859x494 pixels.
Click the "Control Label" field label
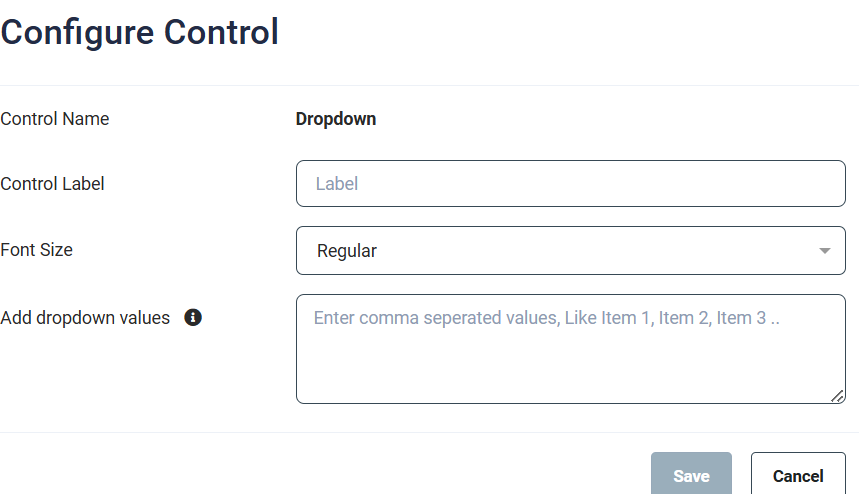52,184
